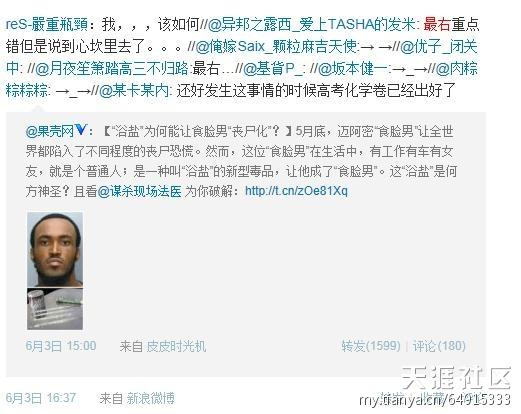This screenshot has width=521, height=414.
Task: Click the 新浪微博 source link
Action: click(151, 398)
